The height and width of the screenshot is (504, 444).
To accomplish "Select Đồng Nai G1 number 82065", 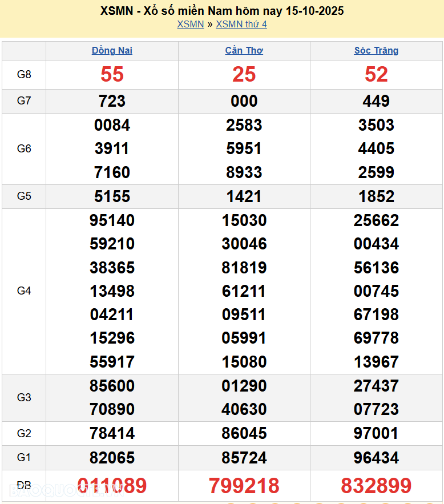I will (112, 458).
